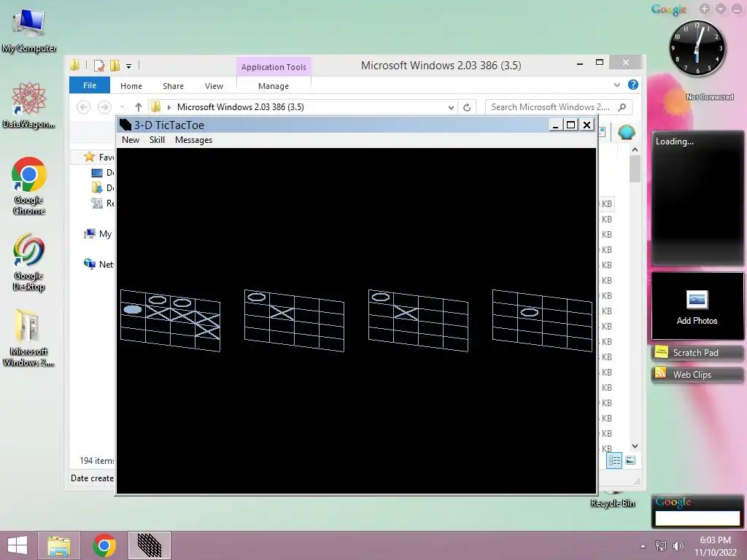This screenshot has width=747, height=560.
Task: Click the X cell on the second board
Action: click(282, 312)
